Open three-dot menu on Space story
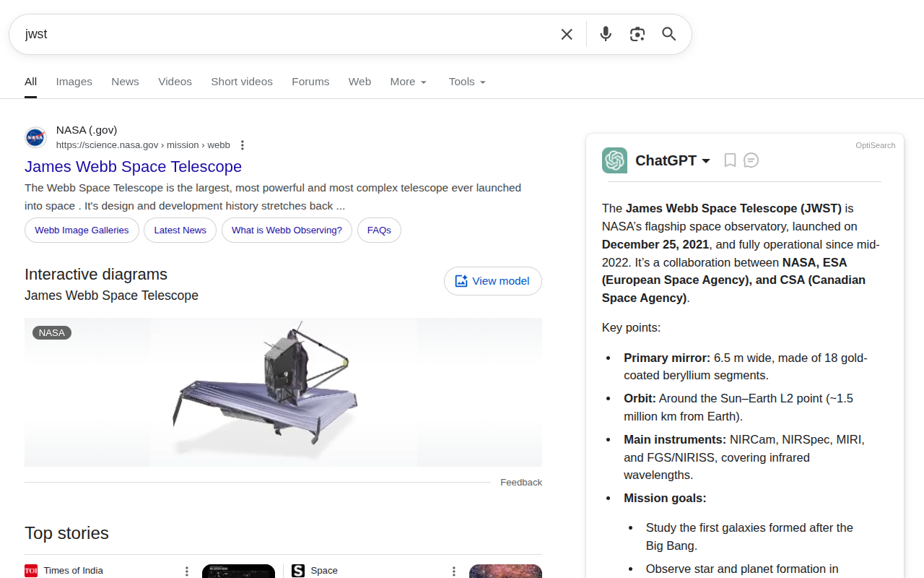Image resolution: width=924 pixels, height=578 pixels. tap(453, 570)
